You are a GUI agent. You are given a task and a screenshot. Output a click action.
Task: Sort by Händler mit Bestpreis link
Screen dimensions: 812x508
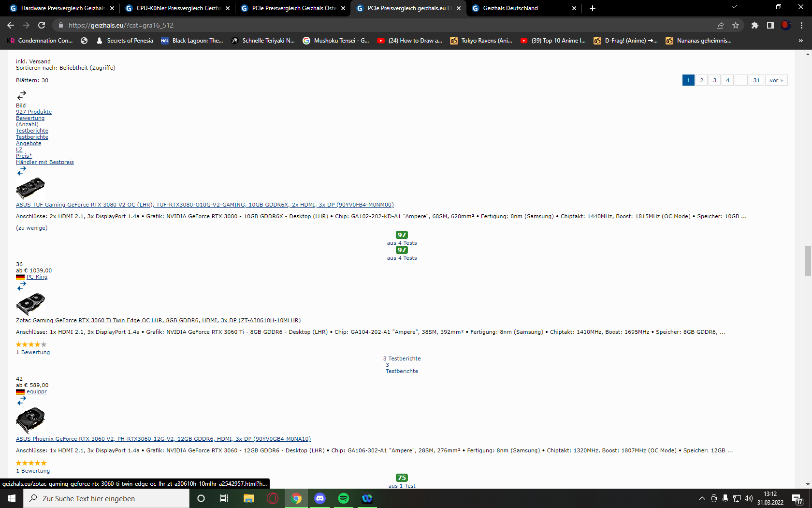click(45, 162)
